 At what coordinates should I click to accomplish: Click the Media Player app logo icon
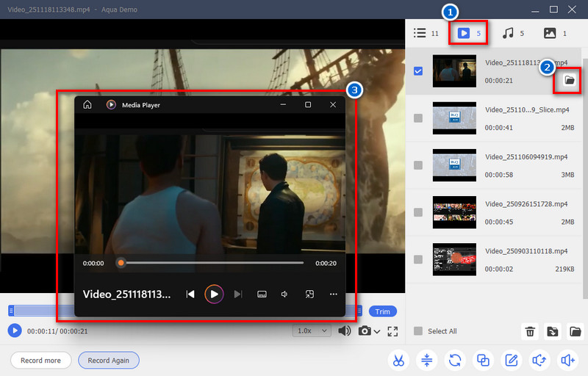(x=111, y=104)
